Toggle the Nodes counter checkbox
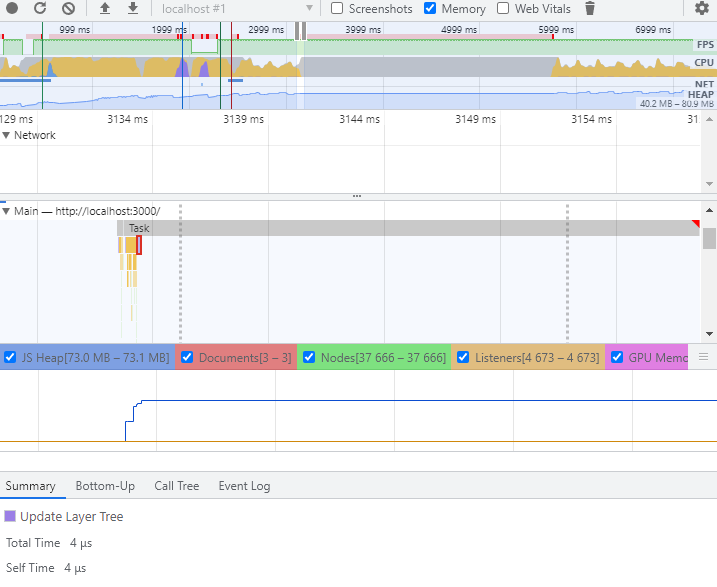 coord(309,357)
